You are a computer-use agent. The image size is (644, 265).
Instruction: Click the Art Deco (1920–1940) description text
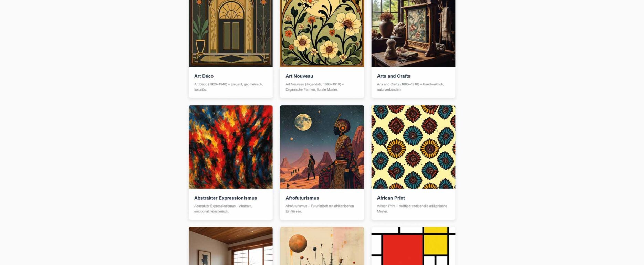point(229,87)
